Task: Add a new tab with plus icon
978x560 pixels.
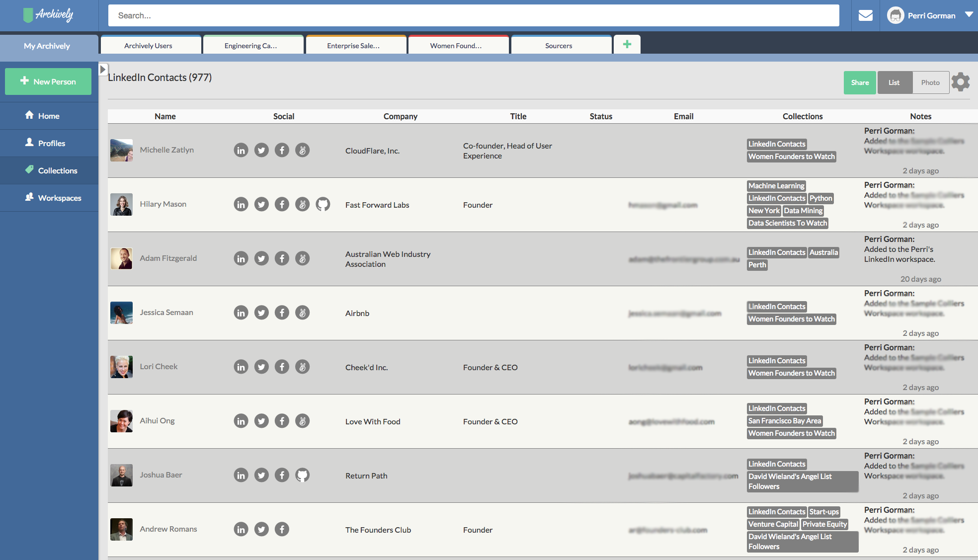Action: (627, 45)
